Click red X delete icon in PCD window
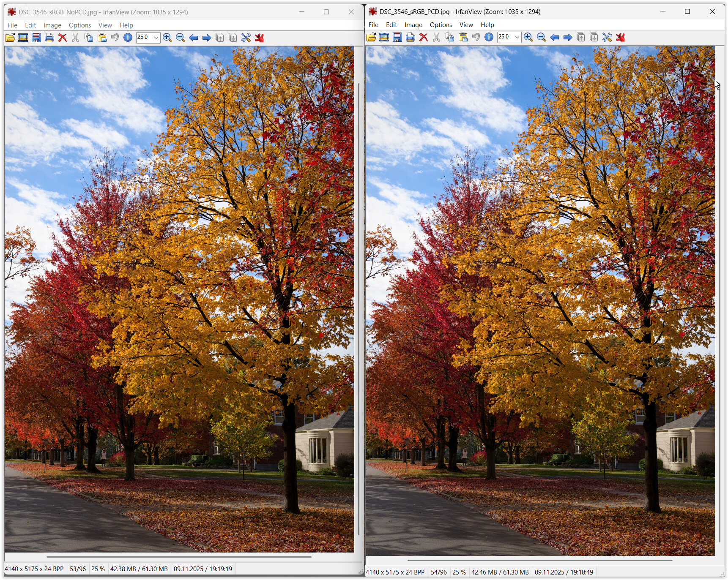This screenshot has height=580, width=728. tap(423, 38)
